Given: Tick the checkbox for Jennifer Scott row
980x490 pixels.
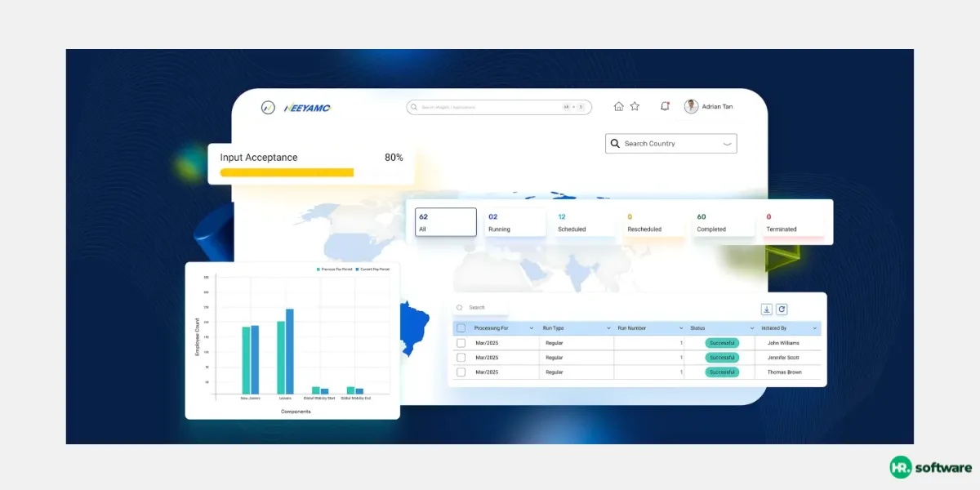Looking at the screenshot, I should coord(461,358).
